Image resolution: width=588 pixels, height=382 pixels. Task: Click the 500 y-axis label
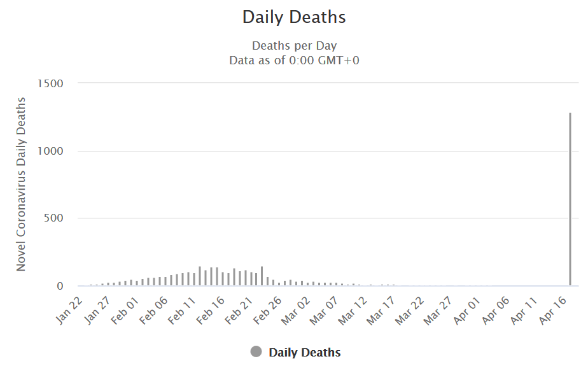click(55, 218)
